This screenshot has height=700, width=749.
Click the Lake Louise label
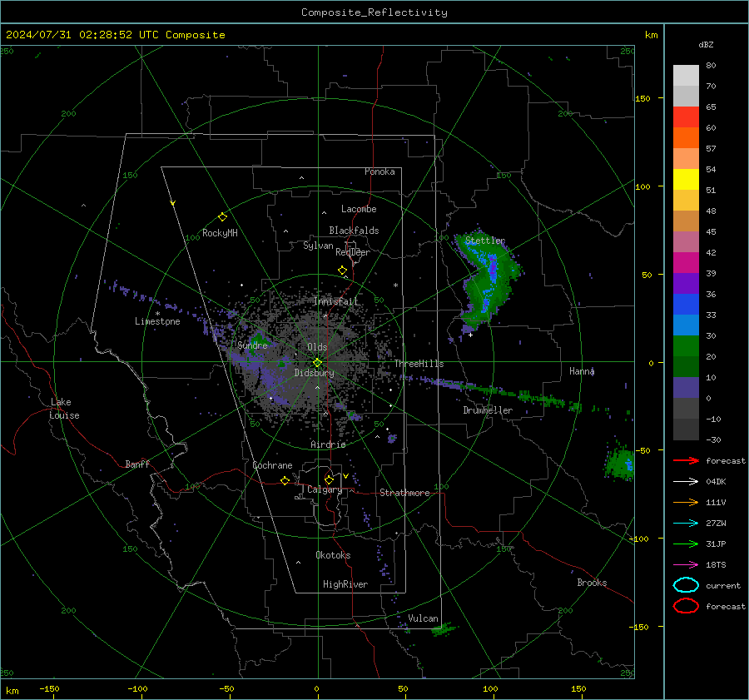(x=65, y=409)
